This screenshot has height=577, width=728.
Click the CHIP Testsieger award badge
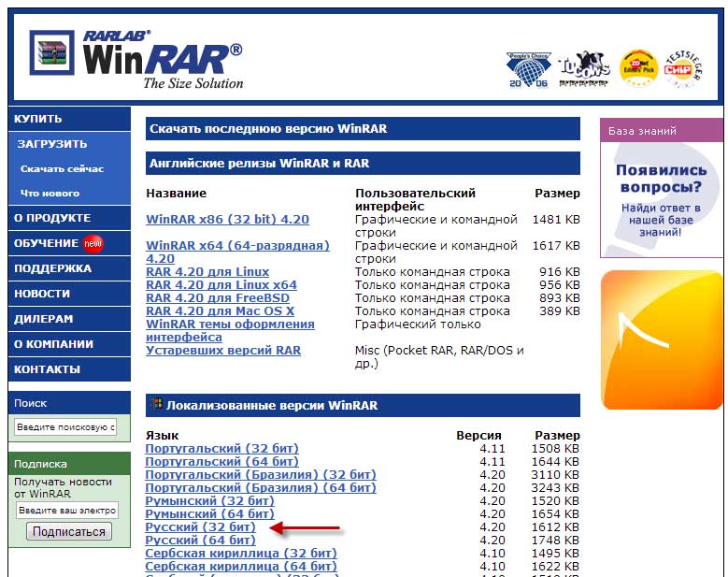pos(683,69)
